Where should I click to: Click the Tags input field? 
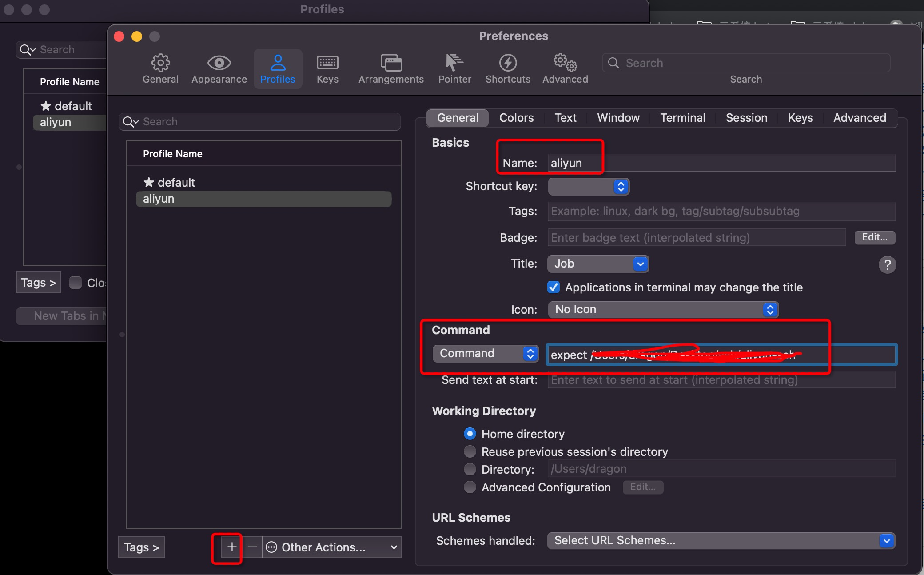[x=721, y=211]
